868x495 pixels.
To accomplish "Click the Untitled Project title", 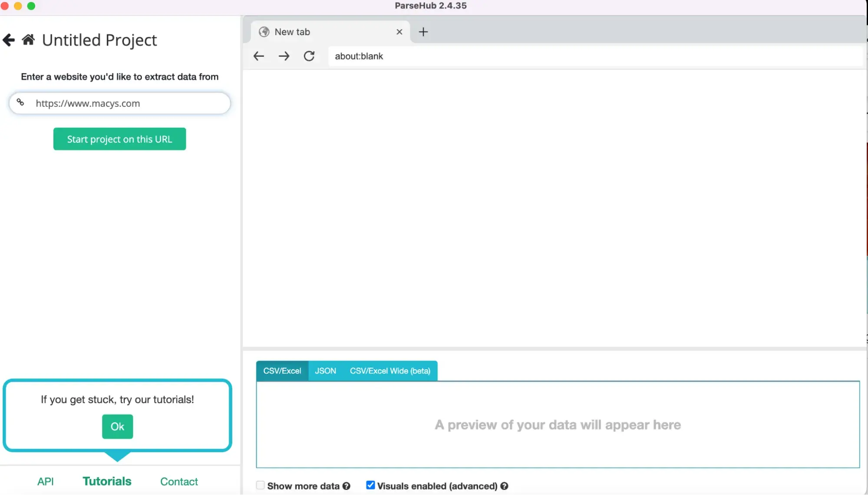I will pyautogui.click(x=99, y=40).
